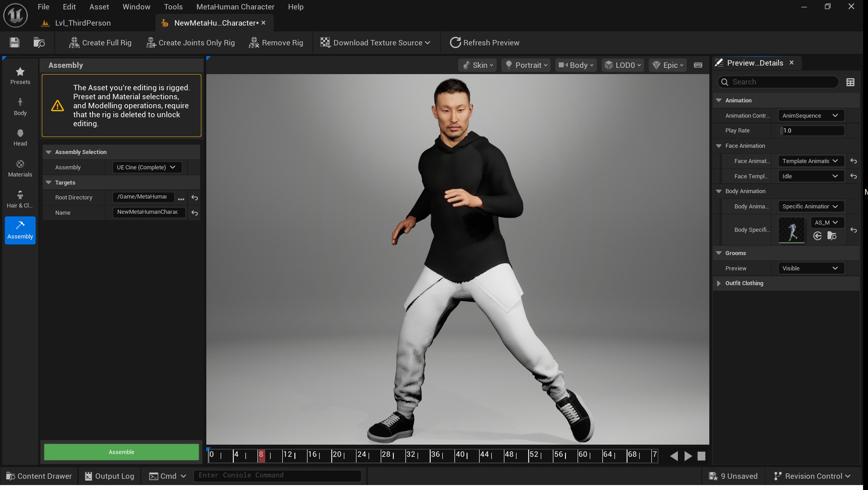Click the stop playback button
This screenshot has height=490, width=868.
click(702, 457)
